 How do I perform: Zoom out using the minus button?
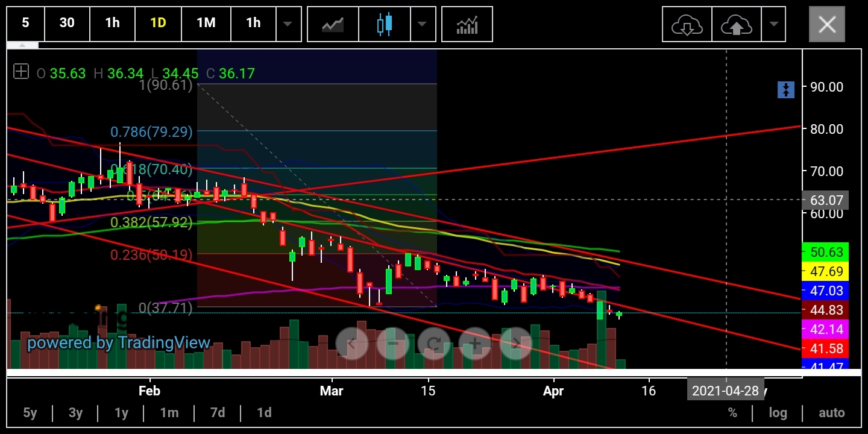click(x=393, y=344)
